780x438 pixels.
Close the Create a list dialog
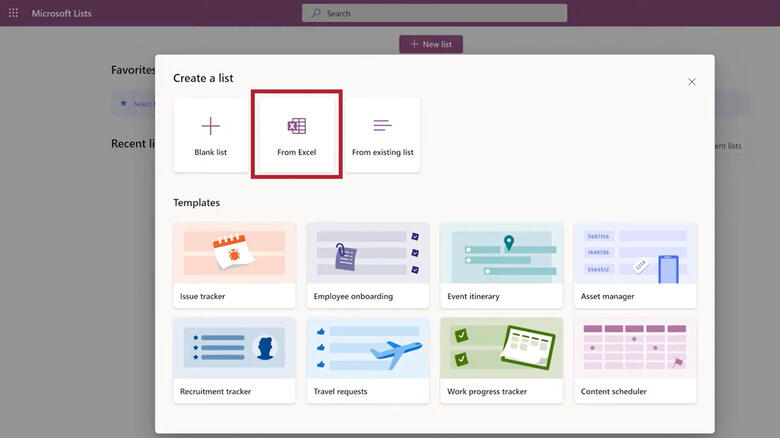[x=691, y=82]
